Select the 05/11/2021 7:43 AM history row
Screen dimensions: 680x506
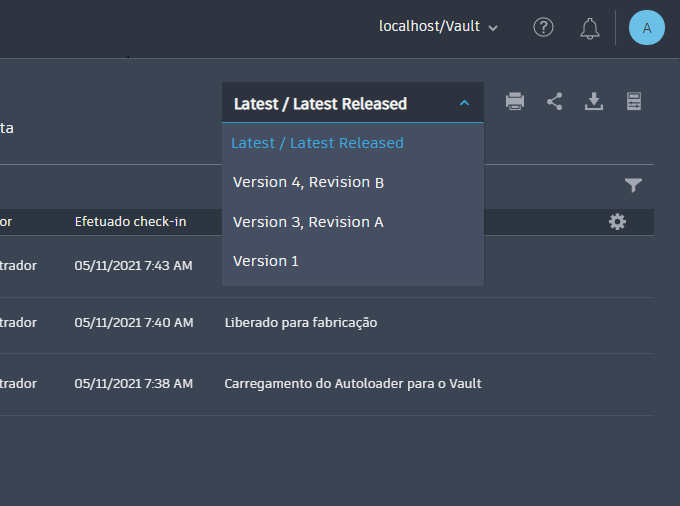(x=133, y=265)
